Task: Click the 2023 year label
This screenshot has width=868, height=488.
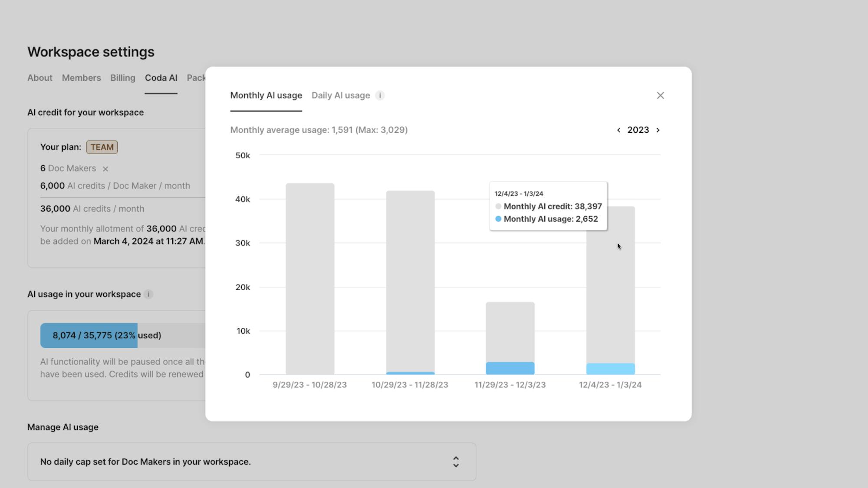Action: pos(638,130)
